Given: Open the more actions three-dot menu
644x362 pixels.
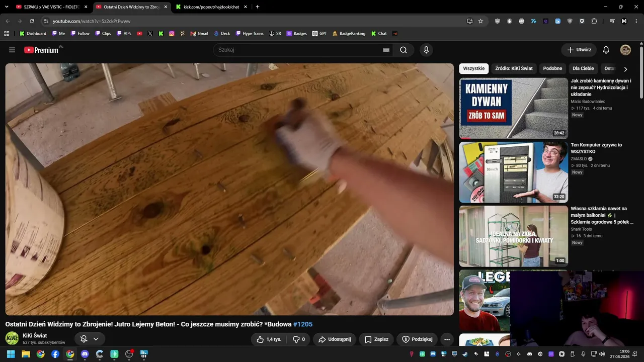Looking at the screenshot, I should click(447, 339).
